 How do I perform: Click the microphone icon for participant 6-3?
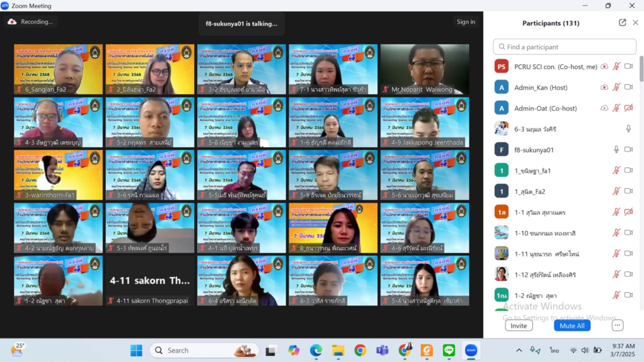[x=628, y=129]
